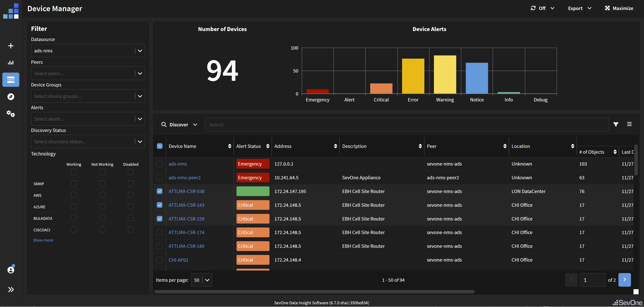Click the plus create icon in sidebar
Image resolution: width=644 pixels, height=307 pixels.
point(11,46)
